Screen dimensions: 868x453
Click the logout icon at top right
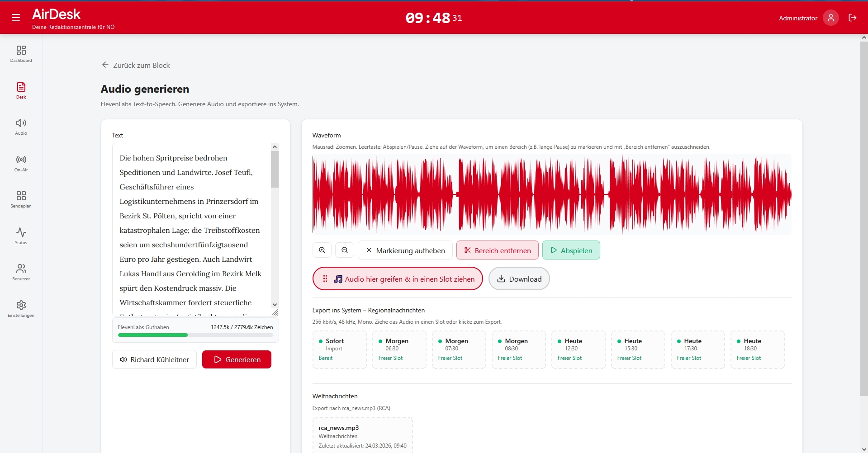click(x=852, y=18)
